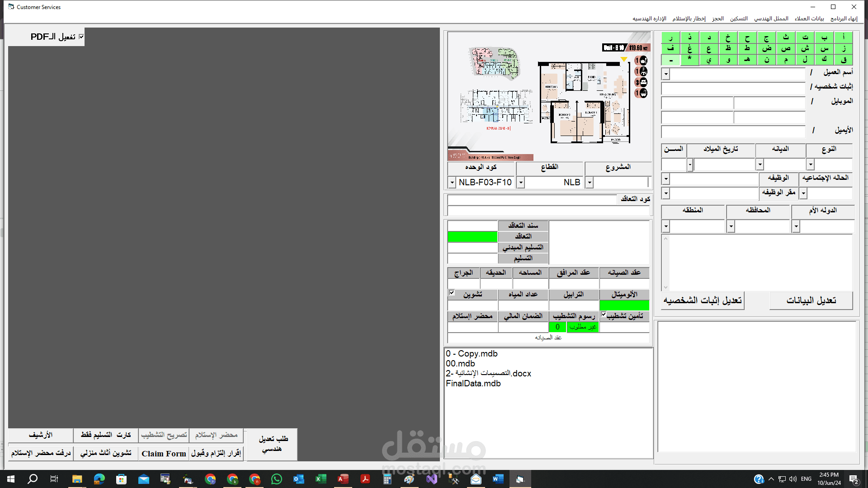Open the الممثل الهندسي menu

(x=771, y=19)
